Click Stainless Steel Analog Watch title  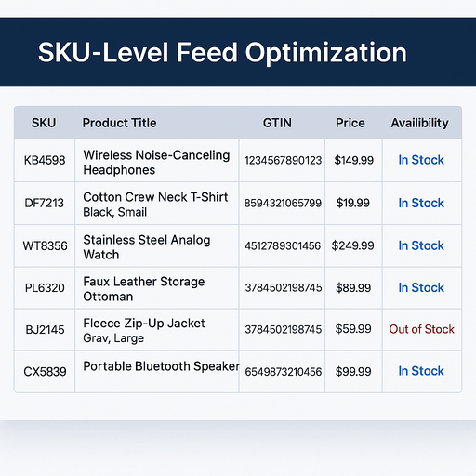(147, 247)
